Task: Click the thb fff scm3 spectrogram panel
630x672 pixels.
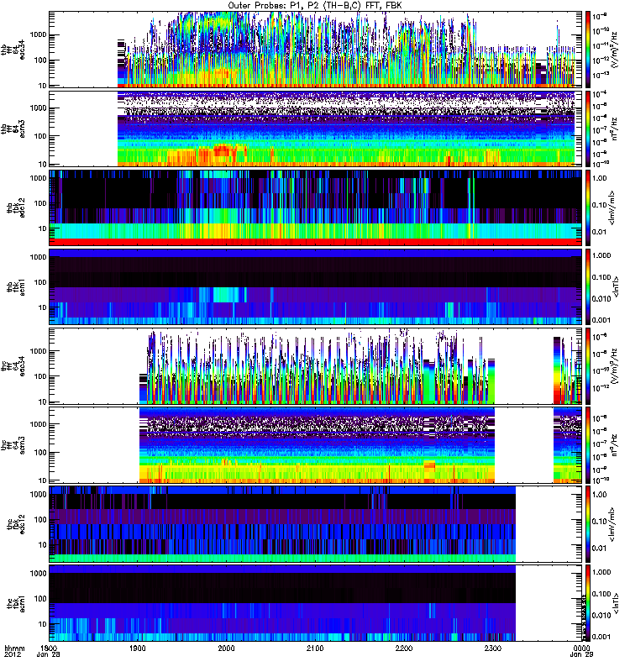Action: 316,129
